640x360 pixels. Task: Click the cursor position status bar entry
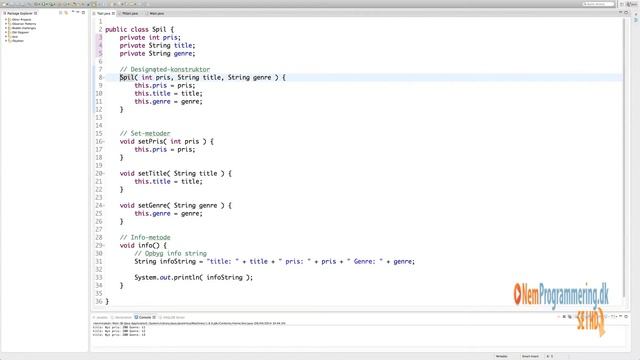tap(550, 356)
